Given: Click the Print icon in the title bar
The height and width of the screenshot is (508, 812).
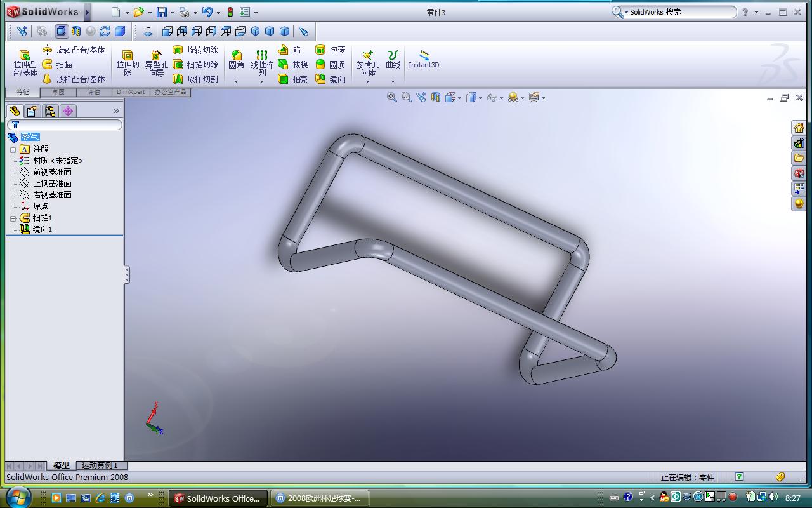Looking at the screenshot, I should coord(184,12).
